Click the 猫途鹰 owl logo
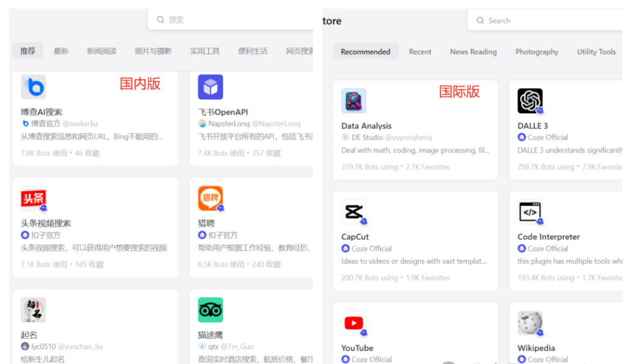Image resolution: width=627 pixels, height=364 pixels. (x=211, y=310)
